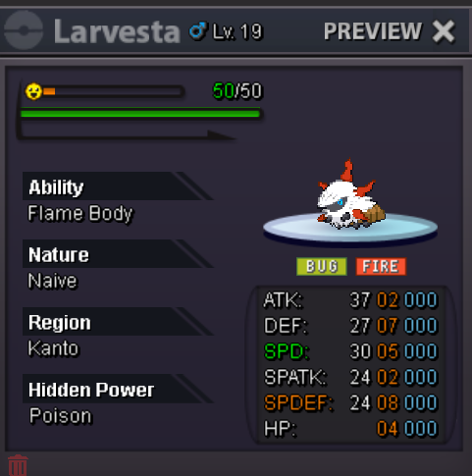The image size is (472, 476).
Task: Click the Larvesta sprite on its platform
Action: [350, 196]
